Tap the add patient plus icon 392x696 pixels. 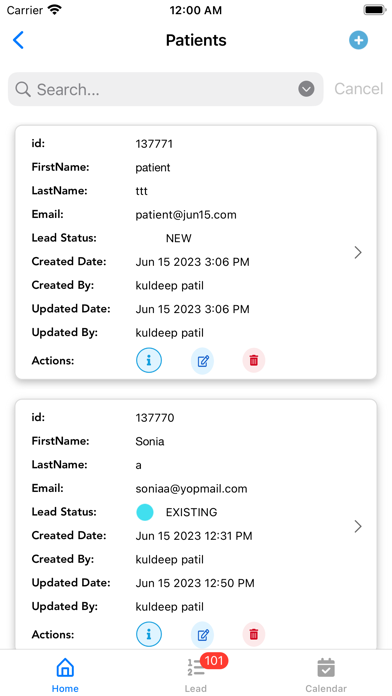(x=358, y=40)
